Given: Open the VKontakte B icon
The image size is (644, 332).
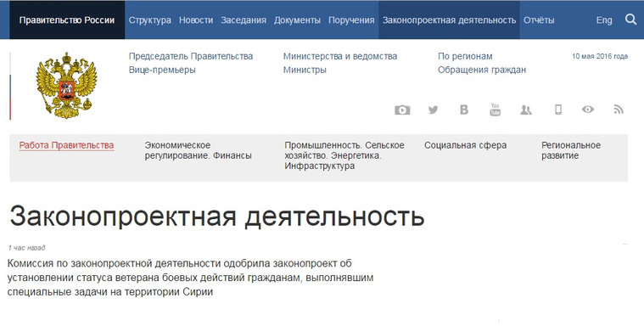Looking at the screenshot, I should pyautogui.click(x=463, y=110).
